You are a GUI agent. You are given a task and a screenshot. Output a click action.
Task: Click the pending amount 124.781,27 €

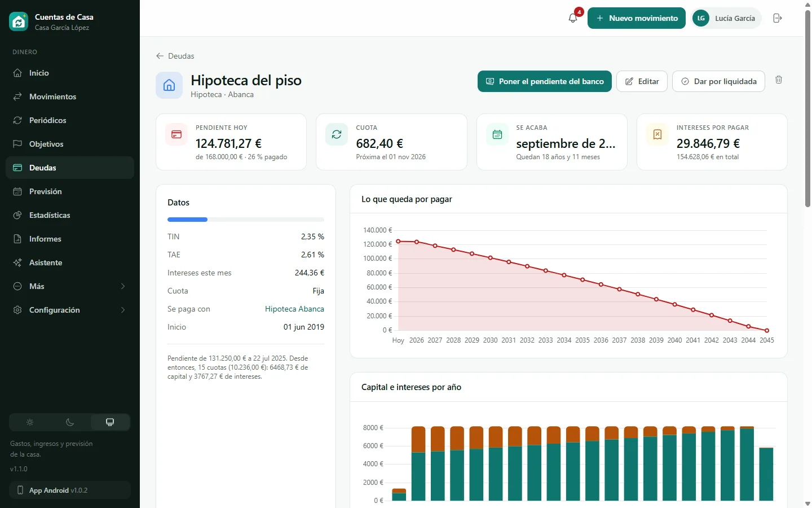228,143
